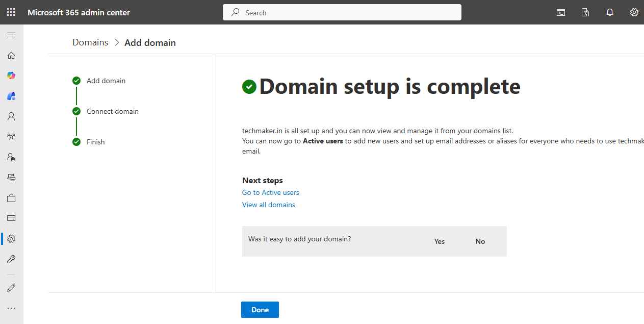Open Setup wrench icon in sidebar
The height and width of the screenshot is (324, 644).
coord(11,259)
